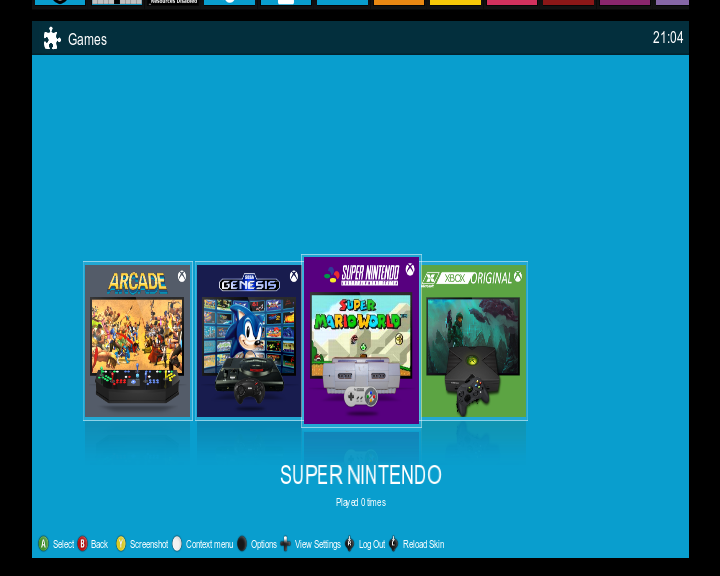The image size is (720, 576).
Task: Click the Screenshot hint label
Action: click(x=149, y=544)
